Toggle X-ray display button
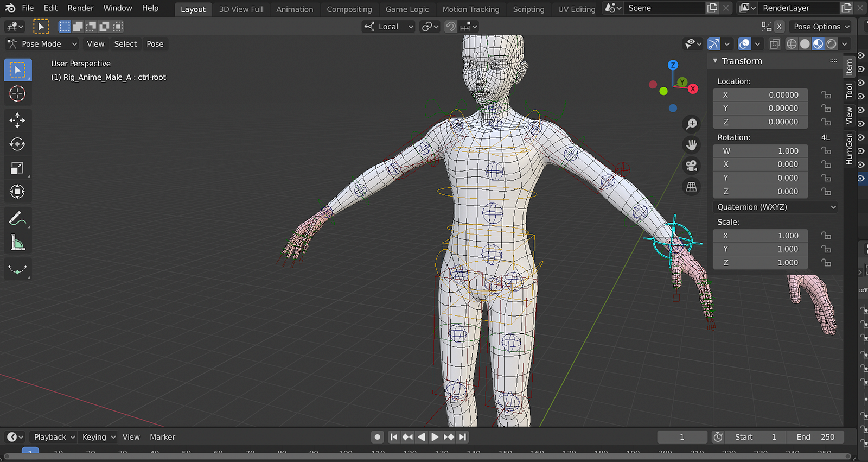The height and width of the screenshot is (462, 868). tap(775, 44)
